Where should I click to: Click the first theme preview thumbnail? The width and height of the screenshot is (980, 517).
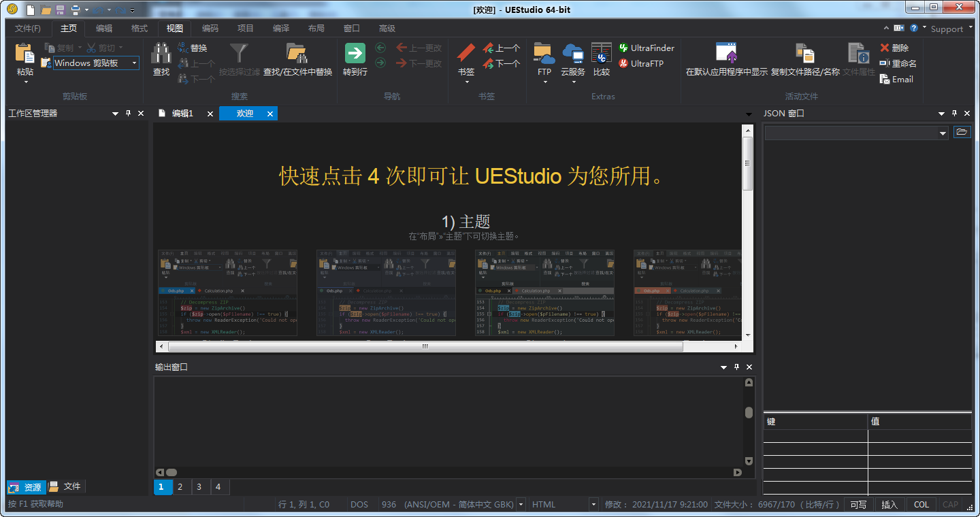point(227,293)
